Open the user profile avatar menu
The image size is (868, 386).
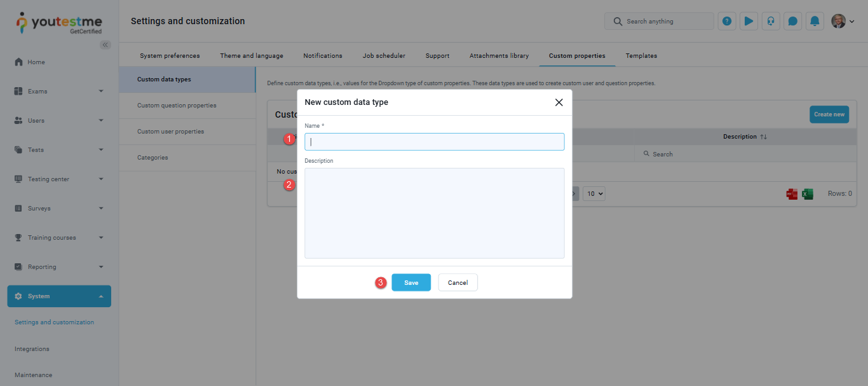click(x=842, y=21)
